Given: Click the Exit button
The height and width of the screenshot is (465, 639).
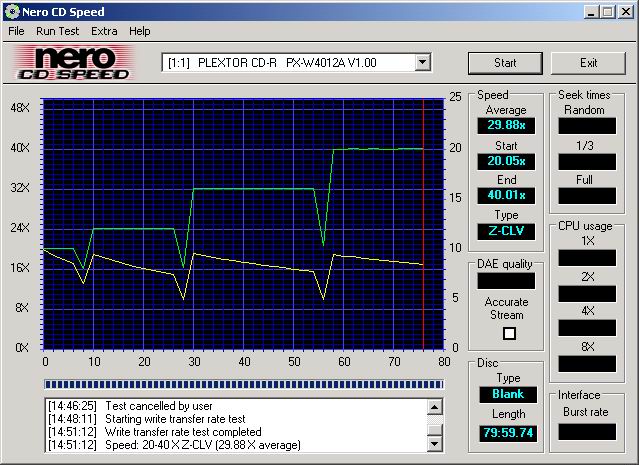Looking at the screenshot, I should (588, 63).
